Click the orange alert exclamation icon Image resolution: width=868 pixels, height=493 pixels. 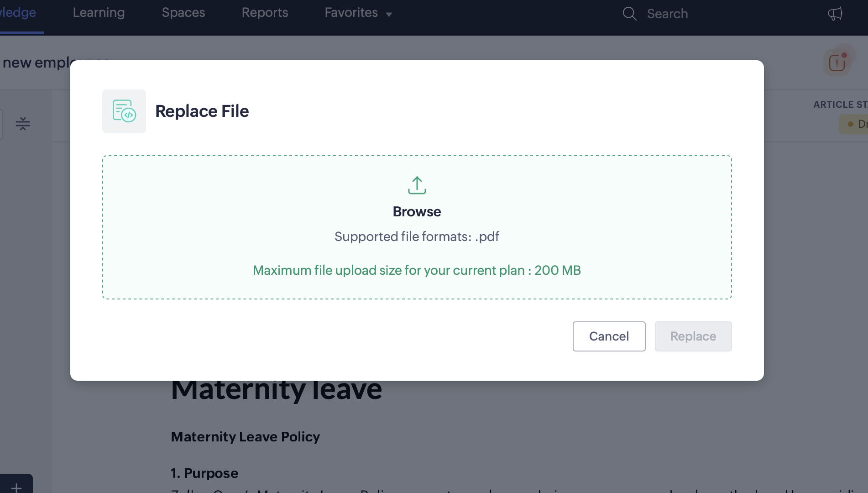(x=837, y=63)
